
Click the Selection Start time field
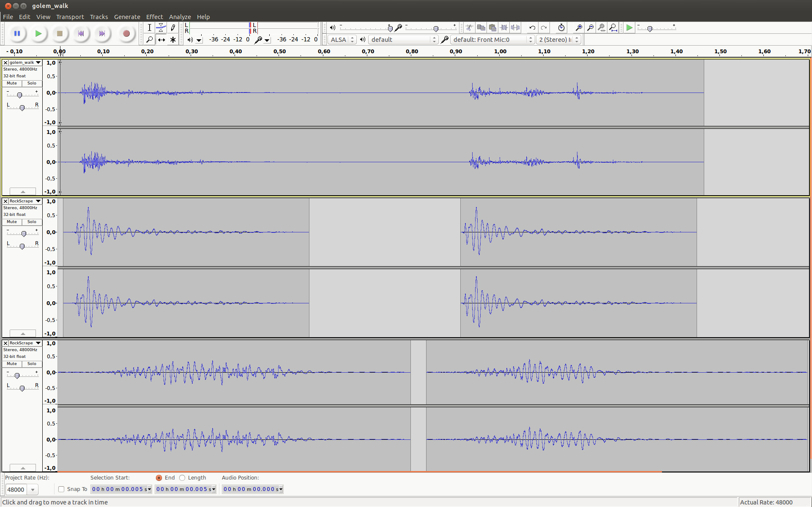click(x=121, y=489)
